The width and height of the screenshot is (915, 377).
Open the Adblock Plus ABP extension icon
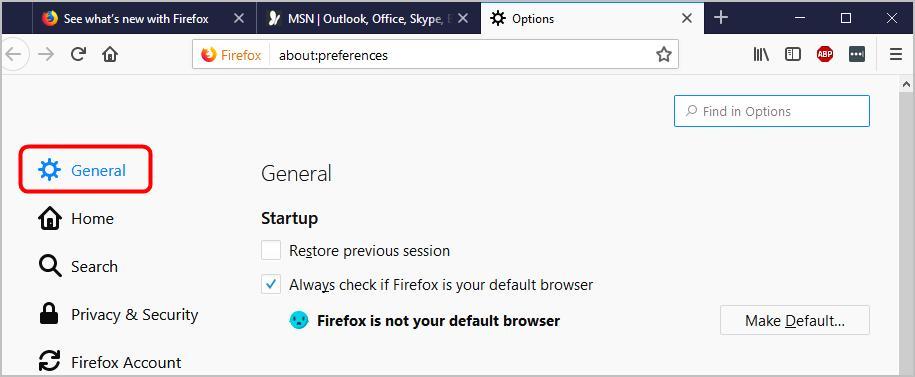(x=825, y=54)
